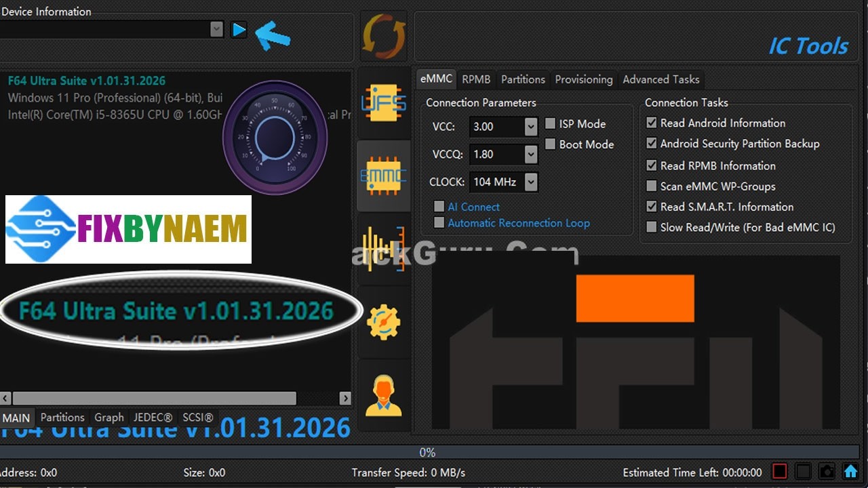Select the JEDEC® bottom tab
868x488 pixels.
[x=153, y=418]
